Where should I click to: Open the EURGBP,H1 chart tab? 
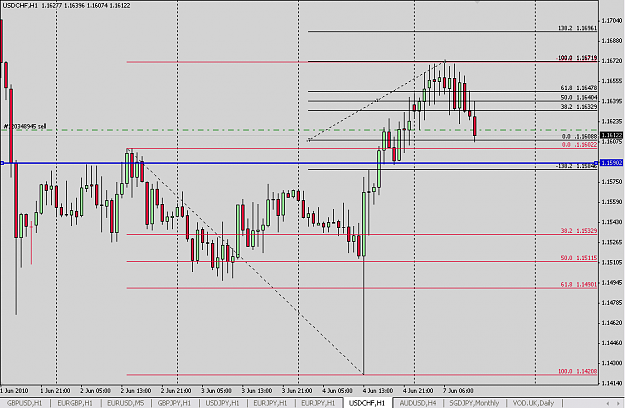click(75, 403)
